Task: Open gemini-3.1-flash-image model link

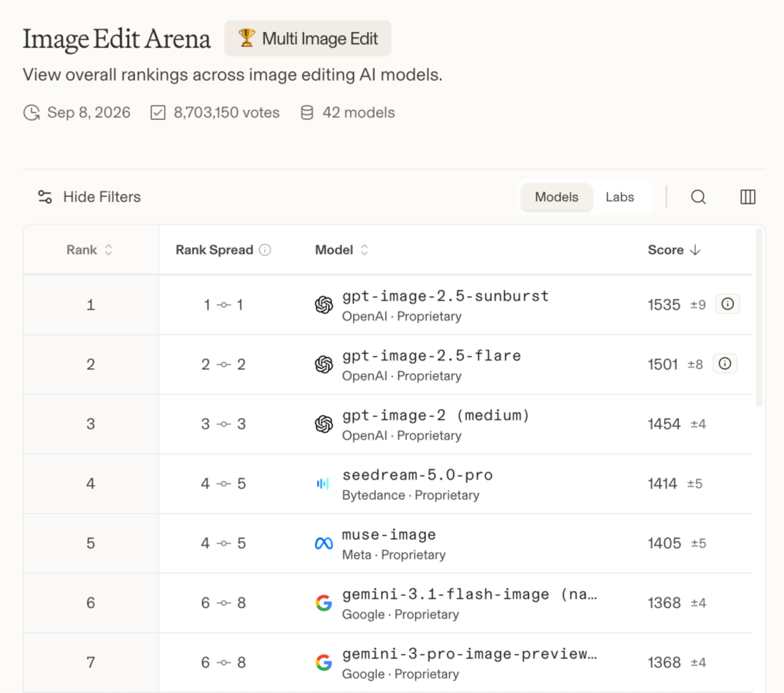Action: point(469,594)
